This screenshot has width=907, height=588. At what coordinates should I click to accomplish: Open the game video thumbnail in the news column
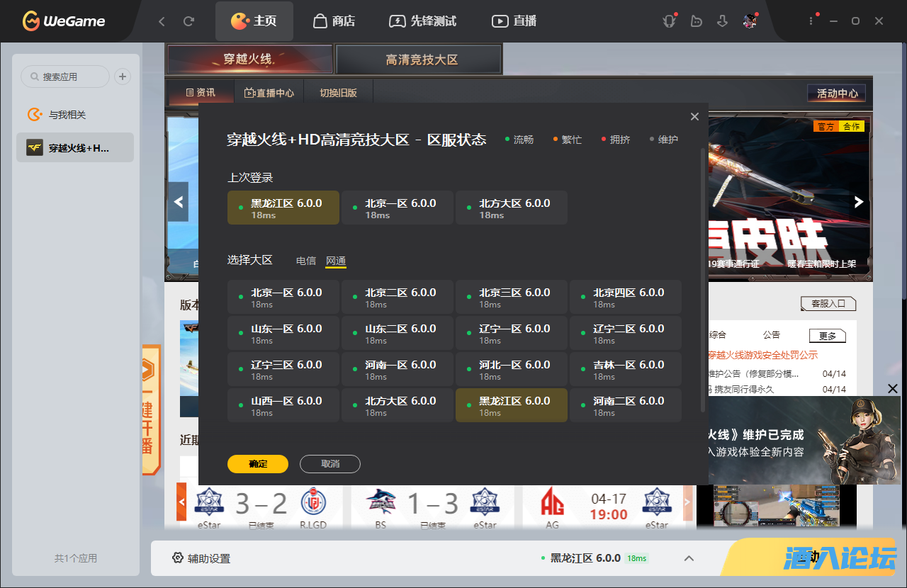(776, 507)
